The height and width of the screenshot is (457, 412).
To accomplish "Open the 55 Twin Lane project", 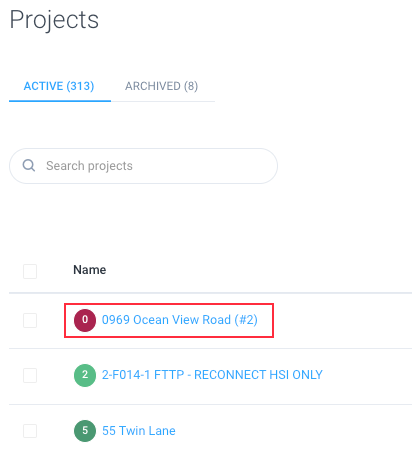I will click(x=139, y=431).
